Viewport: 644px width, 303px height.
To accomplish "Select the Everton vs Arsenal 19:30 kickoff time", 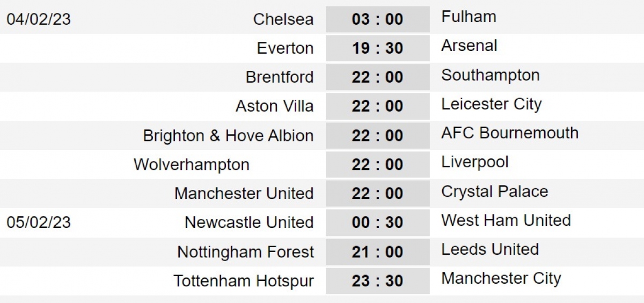I will click(377, 48).
